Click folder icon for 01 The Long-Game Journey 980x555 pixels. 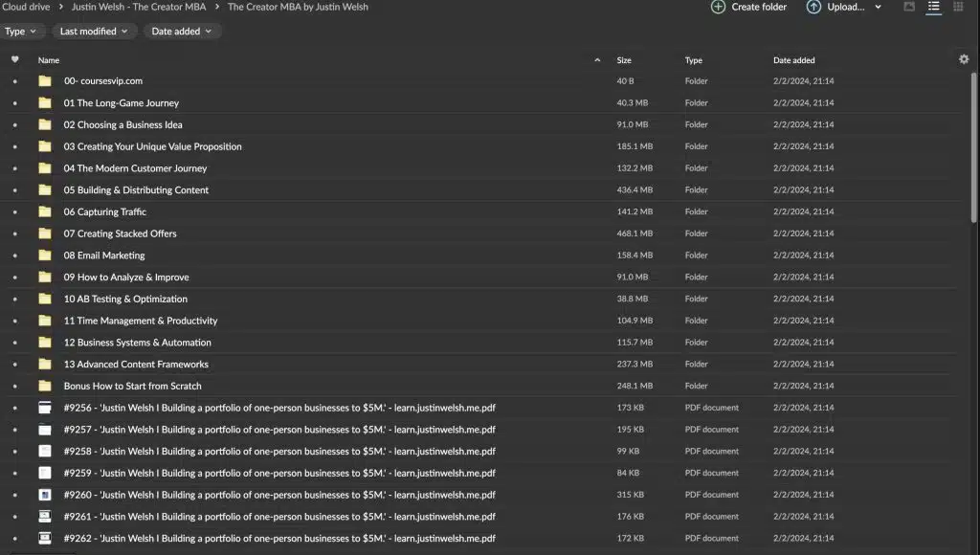pyautogui.click(x=45, y=102)
